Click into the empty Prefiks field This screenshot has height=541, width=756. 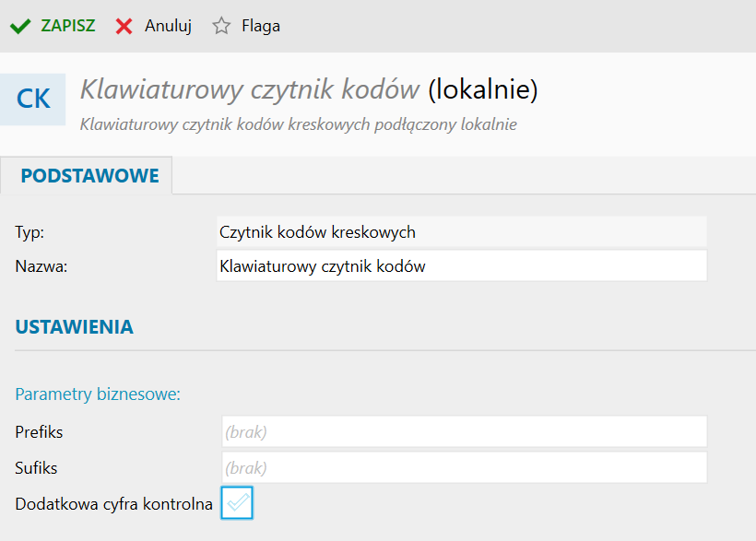point(464,431)
